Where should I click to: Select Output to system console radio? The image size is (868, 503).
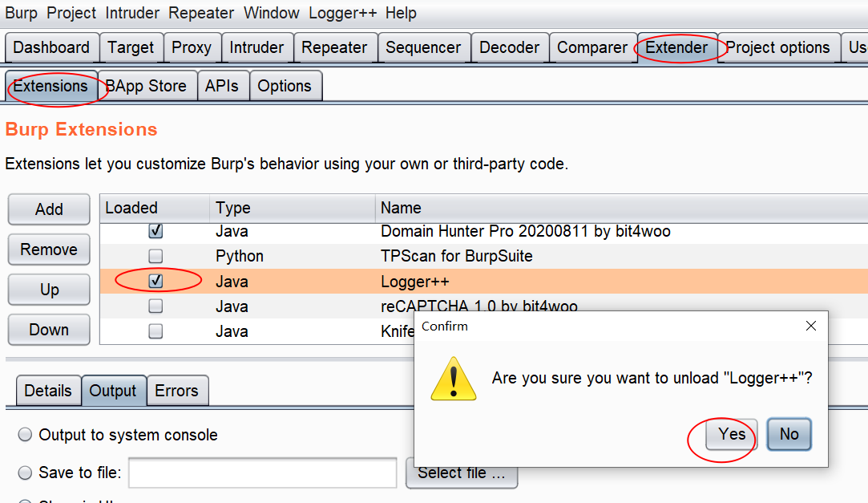(x=25, y=435)
